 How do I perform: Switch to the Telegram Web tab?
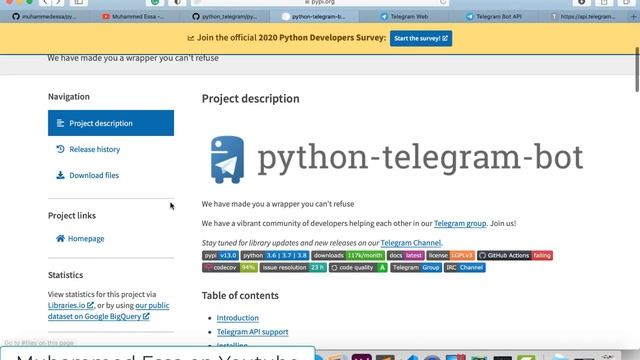404,17
